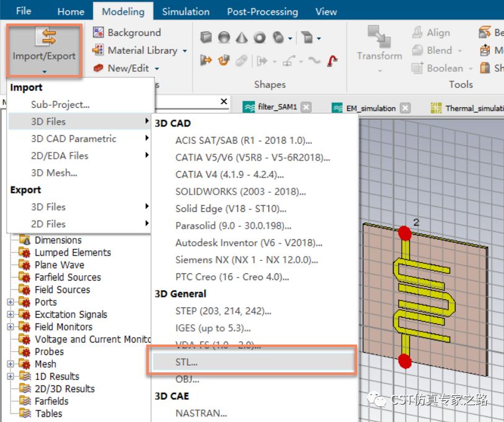Click the Dimensions folder icon

coord(25,240)
